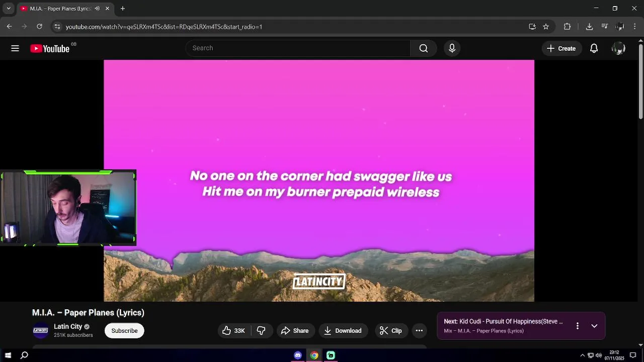Open the taskbar clock and date
The width and height of the screenshot is (644, 362).
(614, 355)
